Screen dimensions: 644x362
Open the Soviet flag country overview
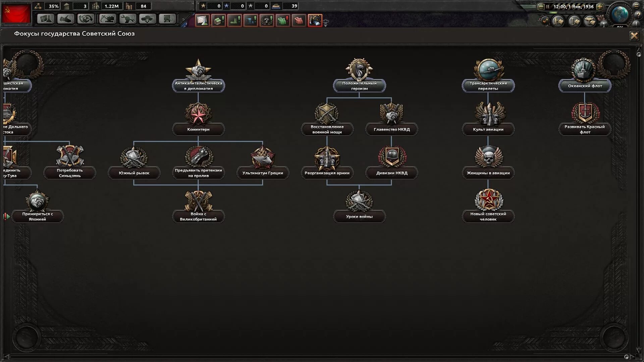click(x=16, y=13)
